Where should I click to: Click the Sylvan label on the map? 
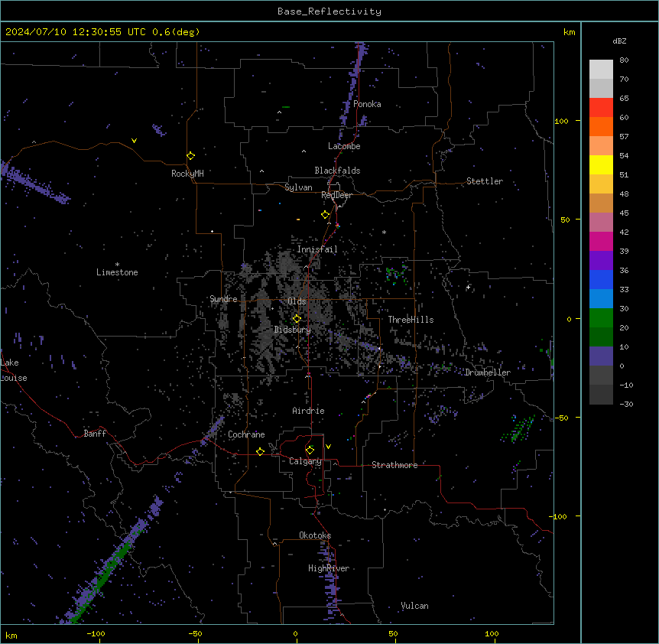pyautogui.click(x=298, y=187)
